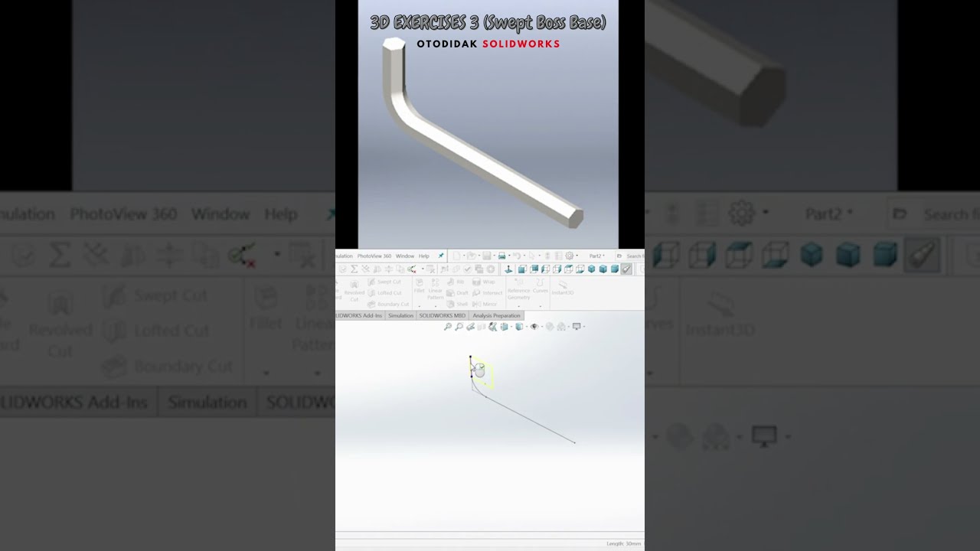980x551 pixels.
Task: Select the Intersect feature
Action: pyautogui.click(x=487, y=293)
